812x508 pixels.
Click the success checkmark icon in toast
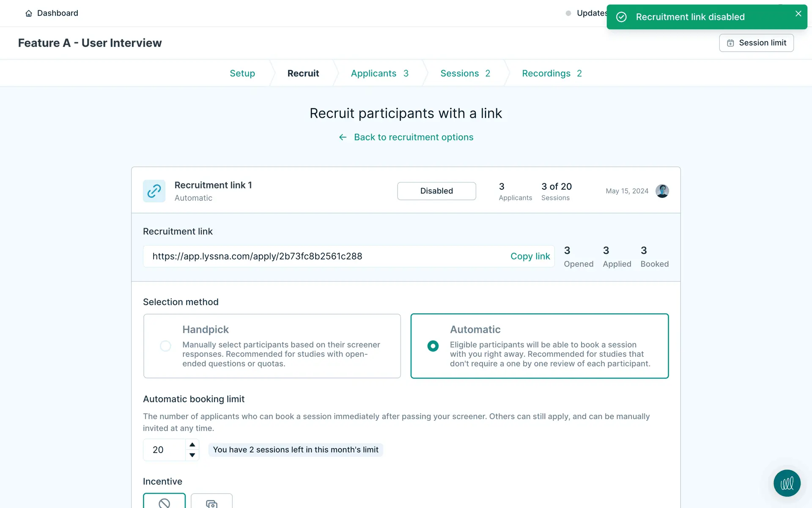621,17
